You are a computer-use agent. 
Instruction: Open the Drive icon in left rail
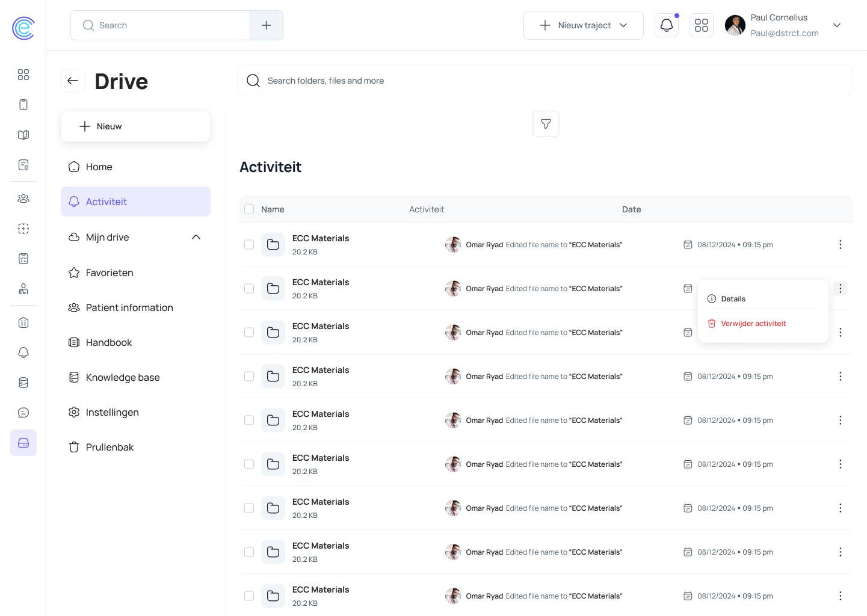coord(23,443)
